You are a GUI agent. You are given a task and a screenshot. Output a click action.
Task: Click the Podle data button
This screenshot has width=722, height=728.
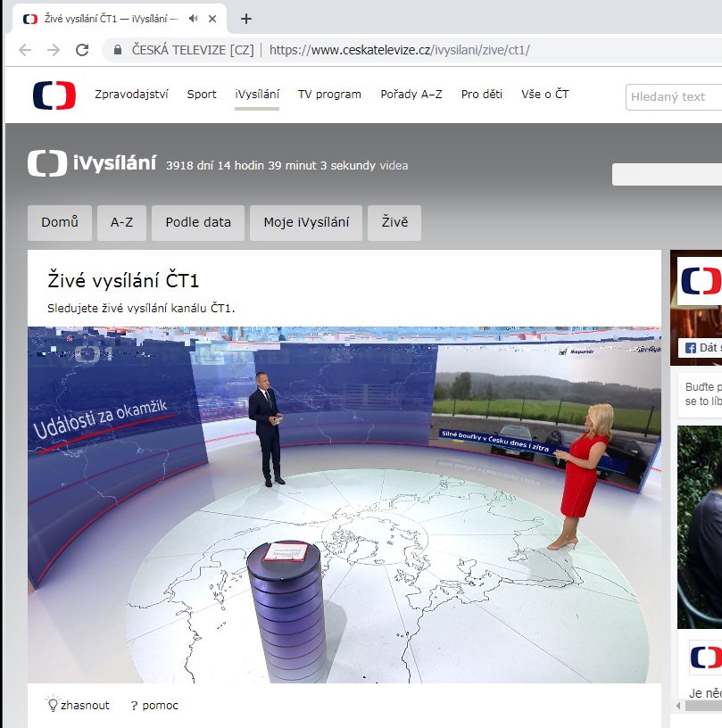(x=198, y=223)
